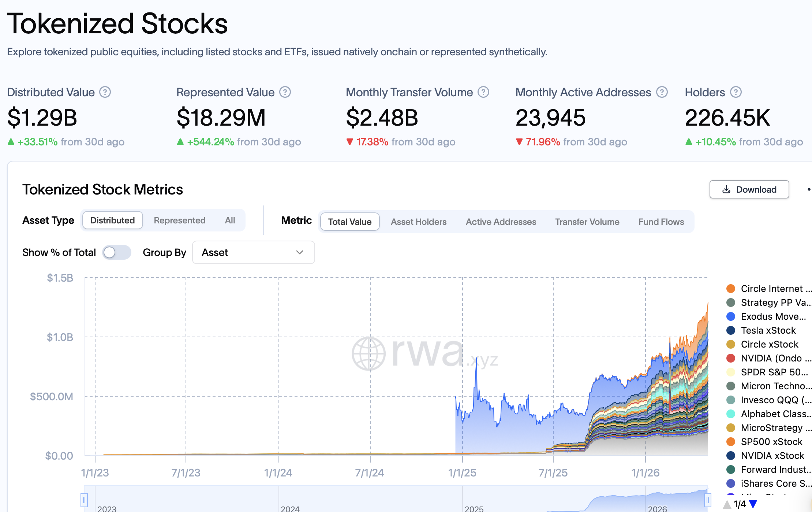Click the Download button's download icon
812x512 pixels.
point(726,189)
